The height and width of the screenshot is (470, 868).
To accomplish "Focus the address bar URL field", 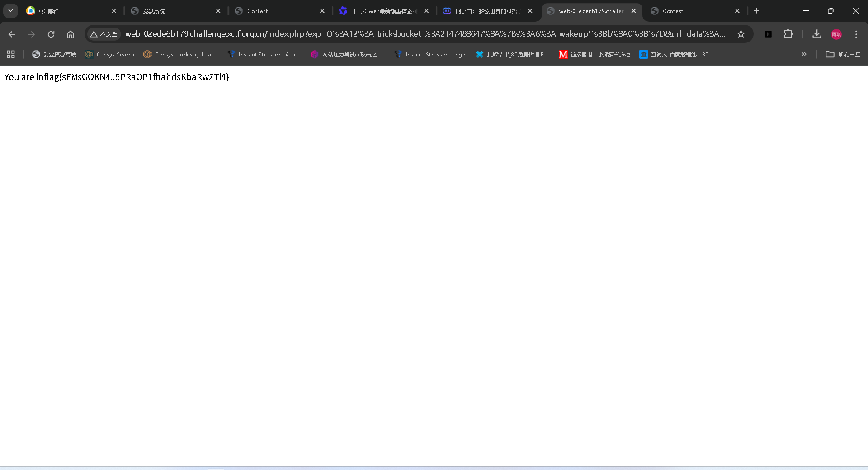I will click(425, 34).
